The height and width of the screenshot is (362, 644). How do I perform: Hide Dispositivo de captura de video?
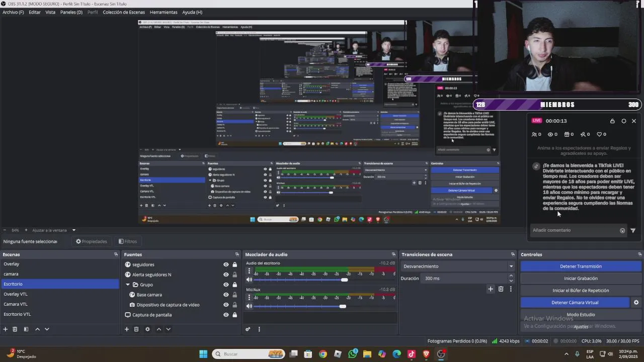tap(226, 305)
